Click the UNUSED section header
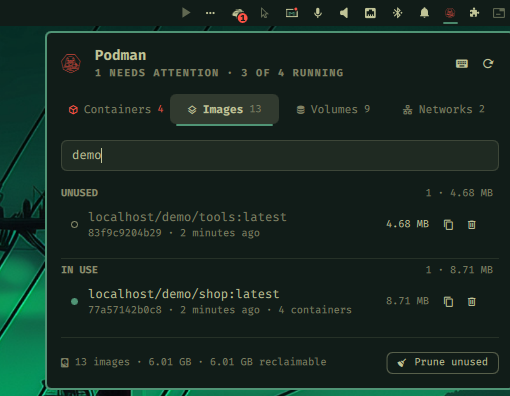This screenshot has height=396, width=510. click(x=80, y=193)
